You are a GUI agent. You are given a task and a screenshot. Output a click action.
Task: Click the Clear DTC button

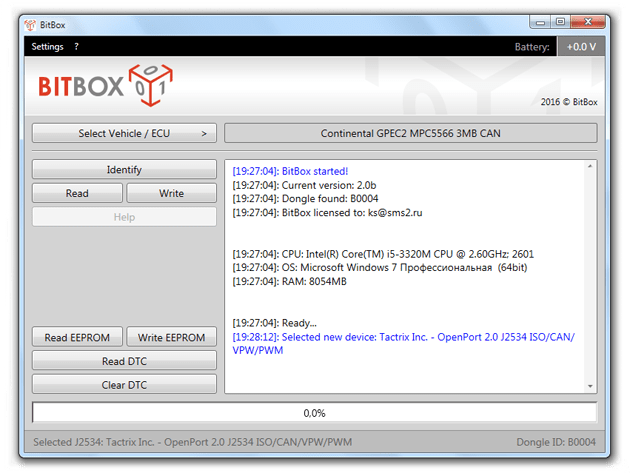click(124, 385)
